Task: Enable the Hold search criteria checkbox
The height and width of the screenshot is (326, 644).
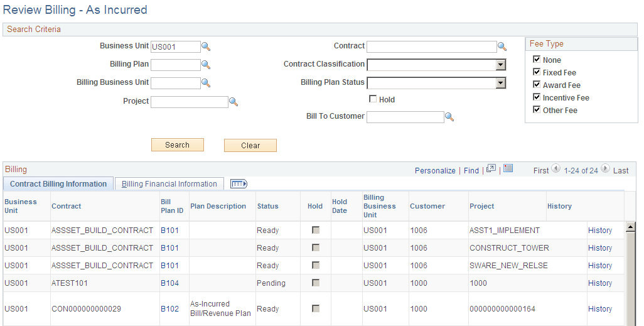Action: tap(373, 99)
